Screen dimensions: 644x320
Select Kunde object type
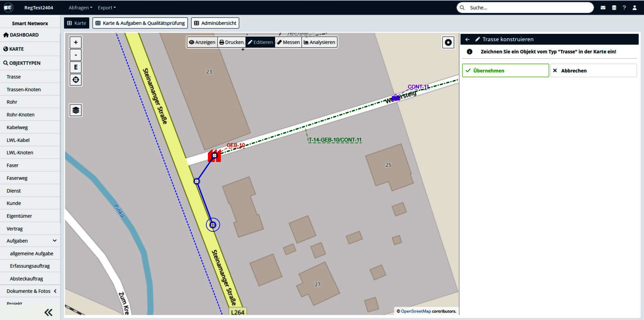coord(30,203)
